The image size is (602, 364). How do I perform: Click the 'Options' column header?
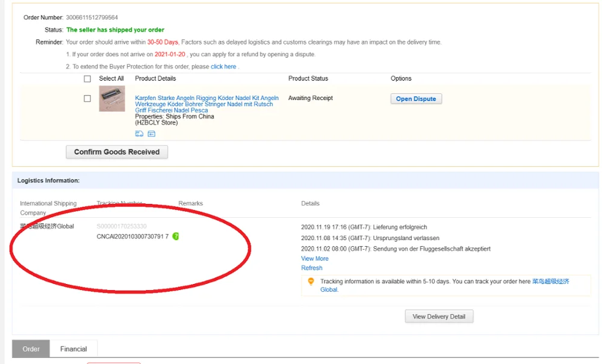click(x=401, y=78)
